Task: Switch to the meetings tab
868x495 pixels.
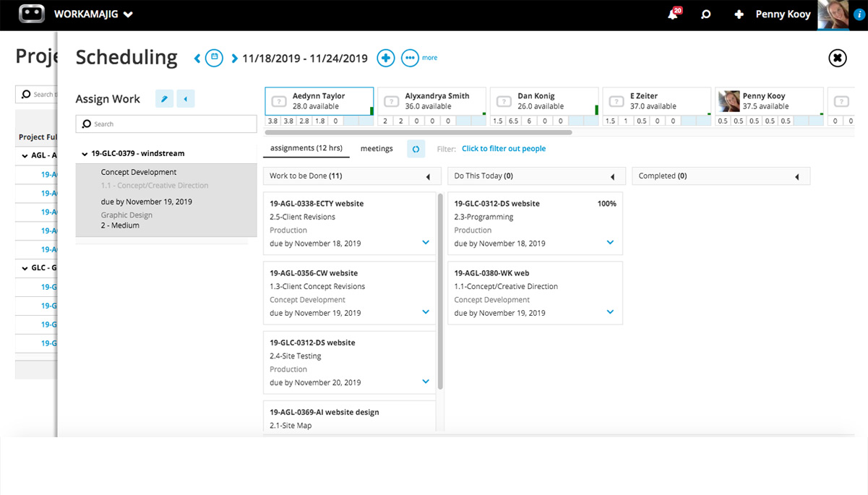Action: pos(377,149)
